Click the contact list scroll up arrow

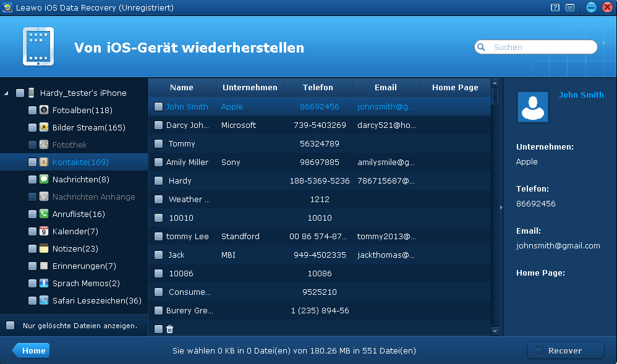[x=495, y=83]
